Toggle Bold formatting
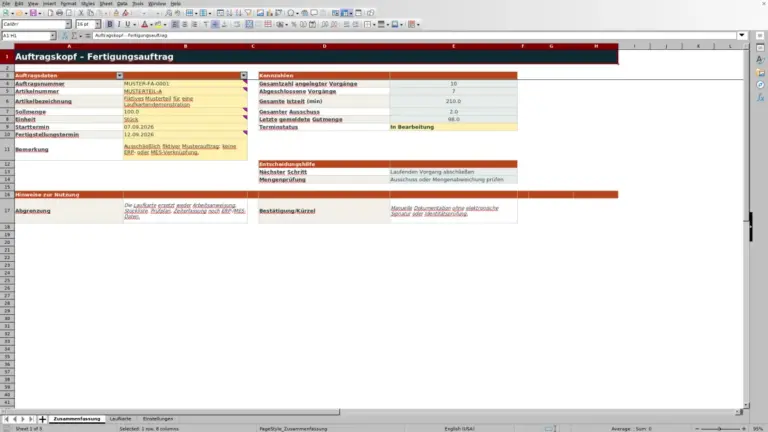Image resolution: width=768 pixels, height=432 pixels. (x=110, y=24)
